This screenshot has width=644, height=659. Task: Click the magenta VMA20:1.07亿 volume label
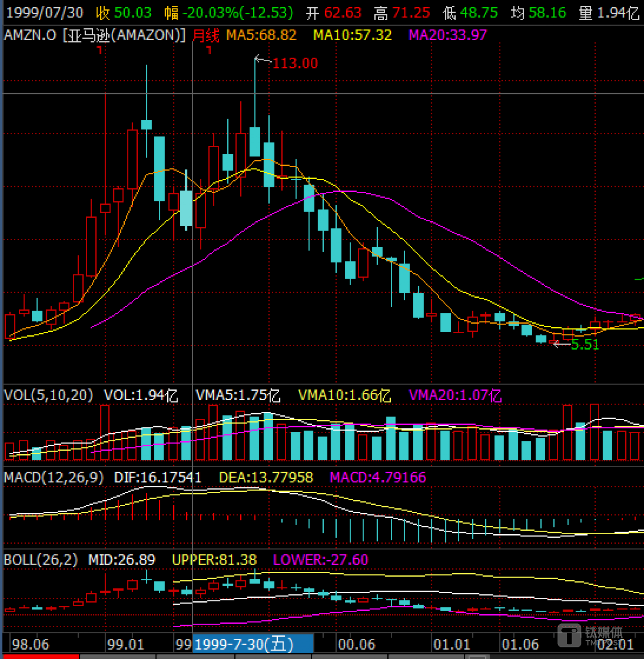tap(455, 395)
